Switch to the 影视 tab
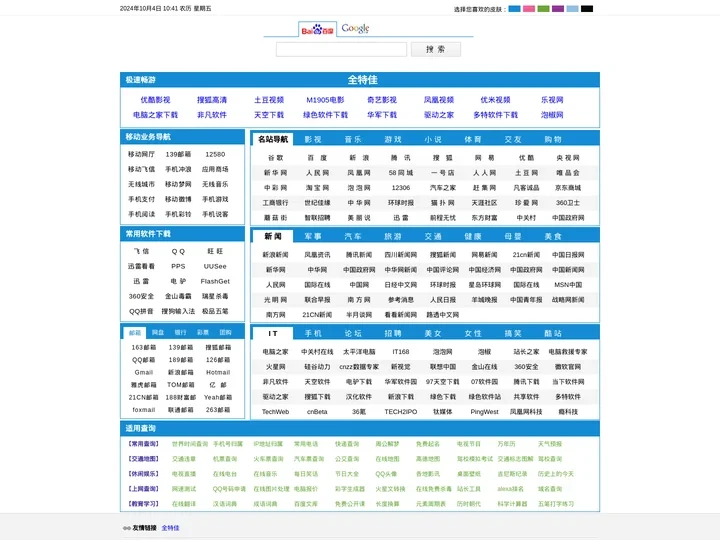The image size is (720, 540). click(313, 139)
